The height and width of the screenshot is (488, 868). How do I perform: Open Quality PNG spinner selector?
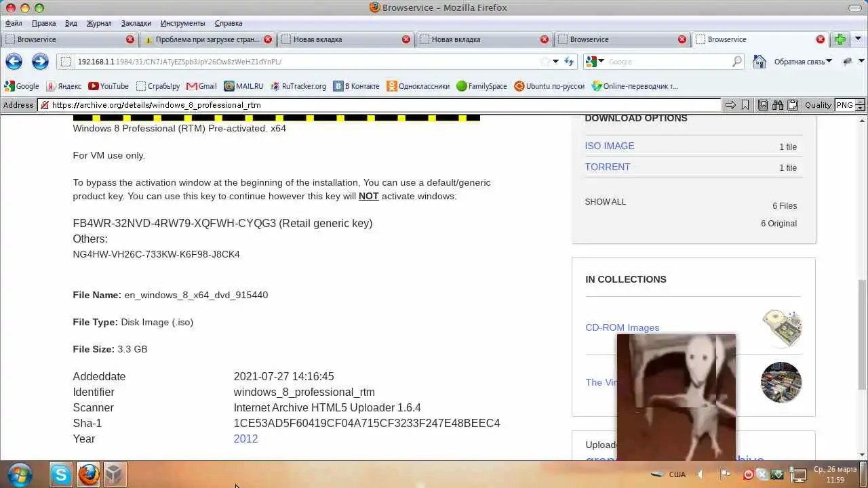tap(861, 105)
